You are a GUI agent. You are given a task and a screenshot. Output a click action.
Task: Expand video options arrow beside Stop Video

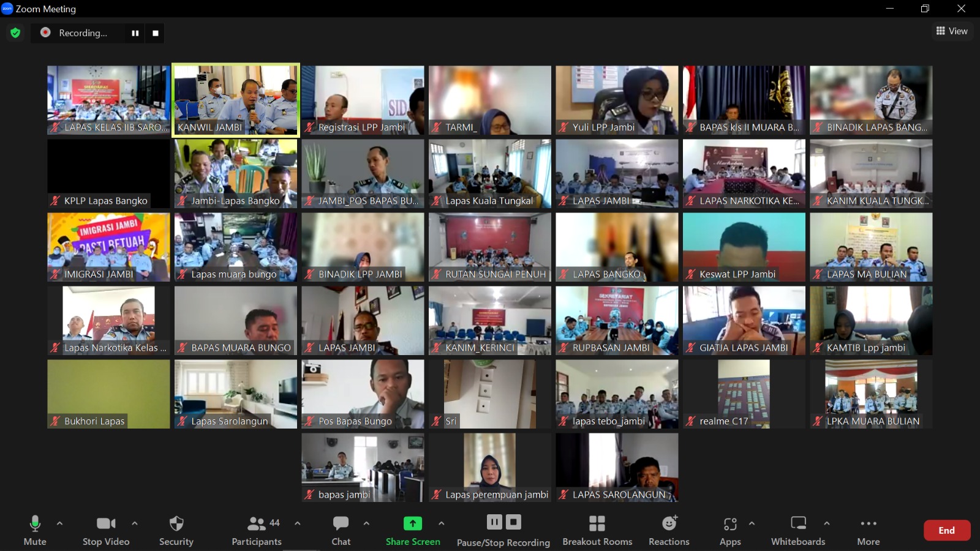[135, 523]
